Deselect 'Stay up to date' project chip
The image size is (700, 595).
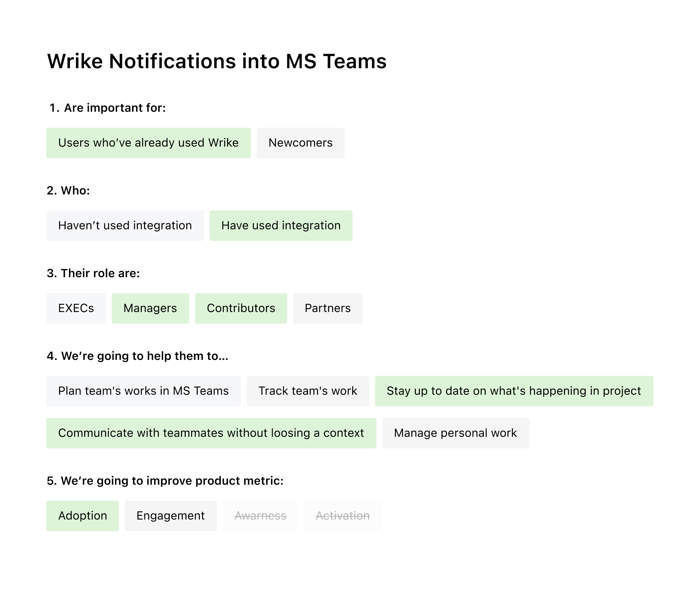point(514,391)
